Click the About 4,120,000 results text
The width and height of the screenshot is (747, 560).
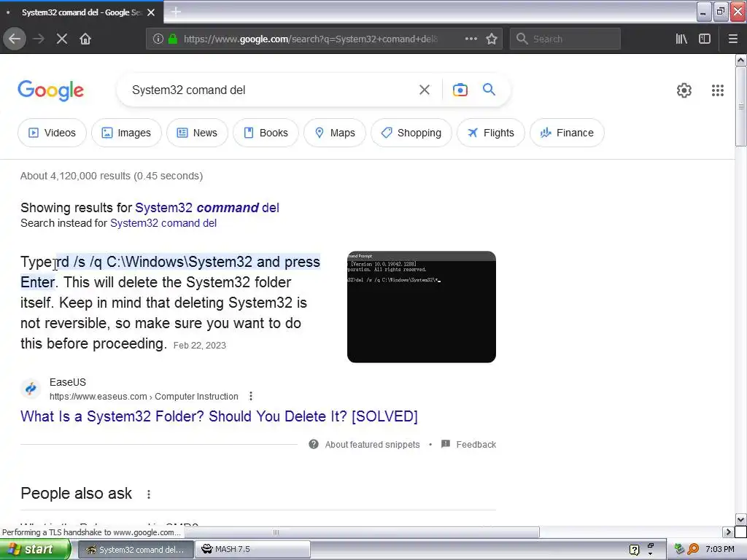point(112,176)
